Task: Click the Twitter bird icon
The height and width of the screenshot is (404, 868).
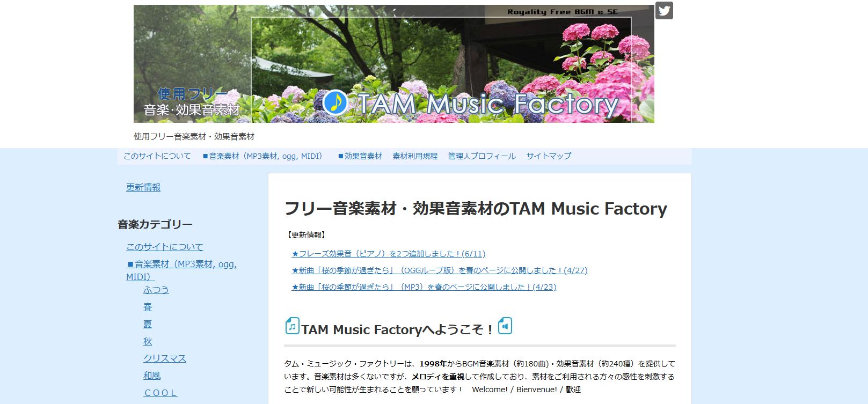Action: 664,11
